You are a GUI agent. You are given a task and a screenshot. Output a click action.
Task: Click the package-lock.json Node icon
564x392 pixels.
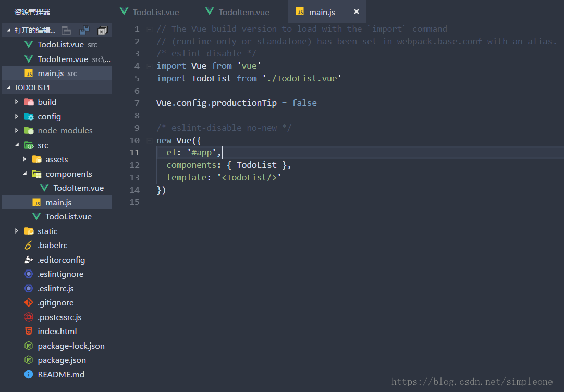point(29,346)
